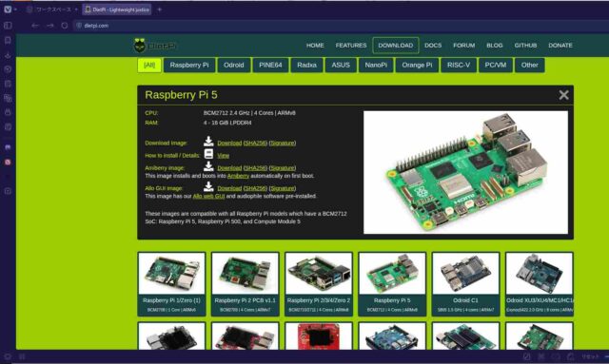Switch to the DietPi browser tab

coord(117,10)
